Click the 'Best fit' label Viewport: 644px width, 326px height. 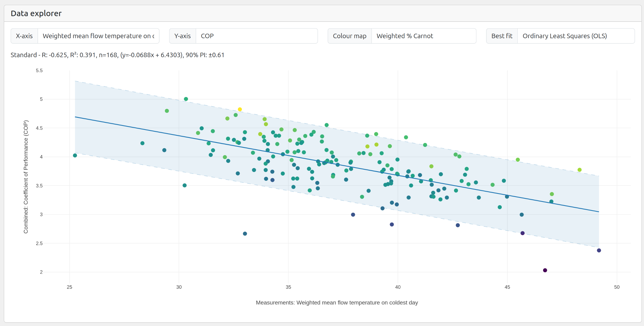tap(502, 36)
